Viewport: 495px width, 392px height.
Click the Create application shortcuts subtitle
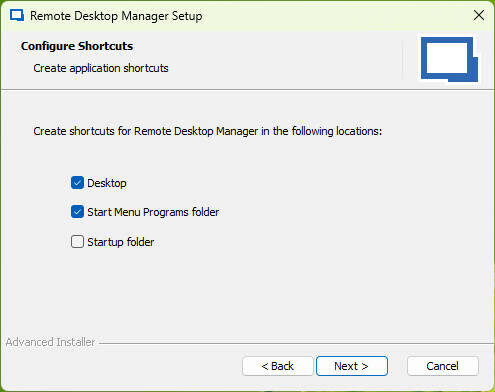(x=101, y=68)
